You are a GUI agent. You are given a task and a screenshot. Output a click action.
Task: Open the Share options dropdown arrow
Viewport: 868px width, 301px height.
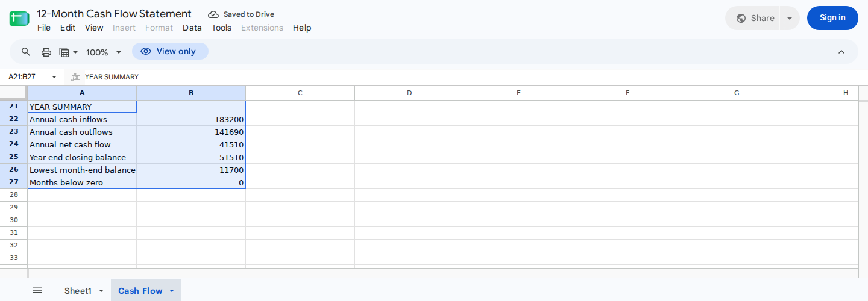790,18
